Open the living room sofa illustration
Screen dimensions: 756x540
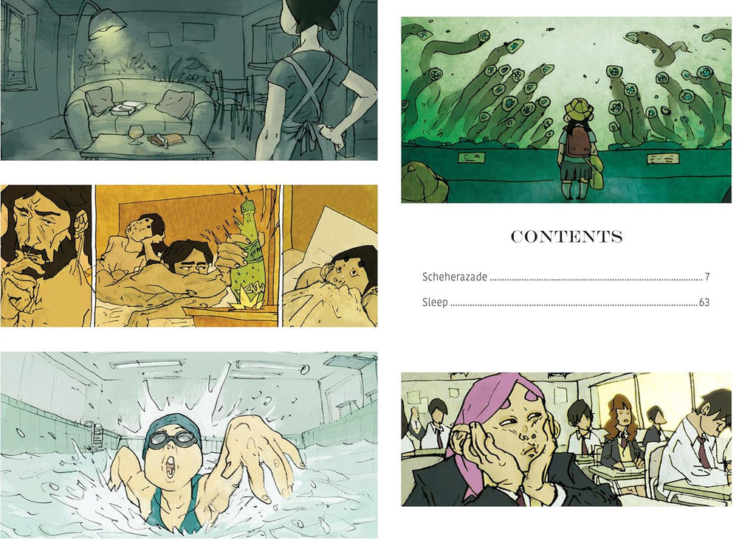(188, 80)
